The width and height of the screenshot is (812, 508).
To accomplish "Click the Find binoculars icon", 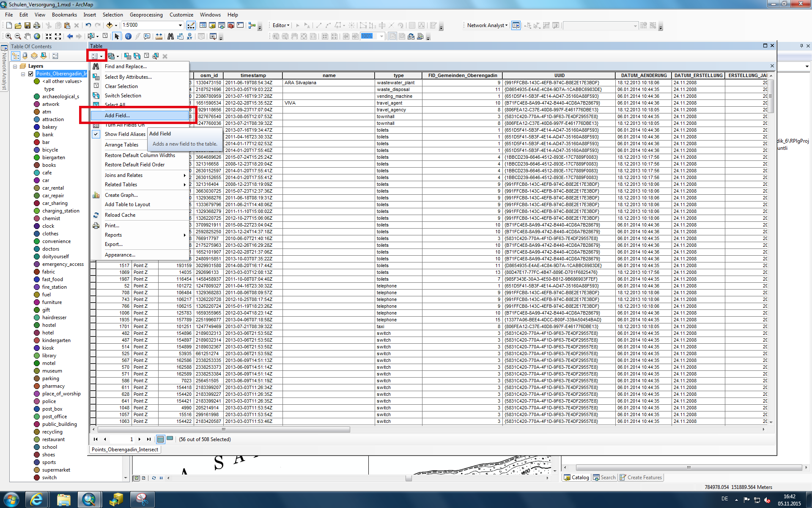I will [170, 36].
